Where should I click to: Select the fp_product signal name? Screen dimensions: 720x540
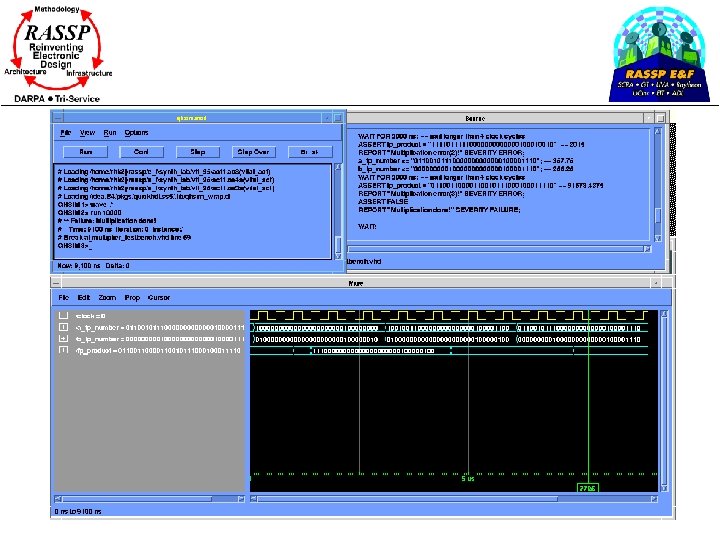click(x=158, y=351)
